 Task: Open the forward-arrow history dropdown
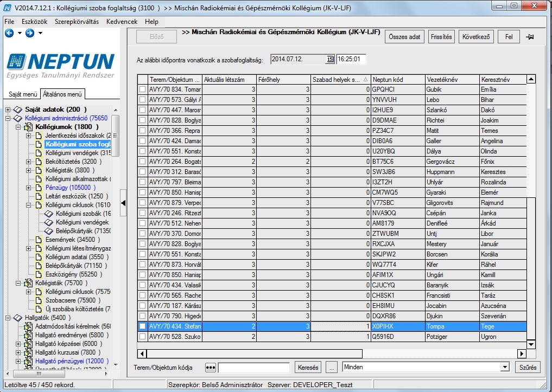pos(41,33)
